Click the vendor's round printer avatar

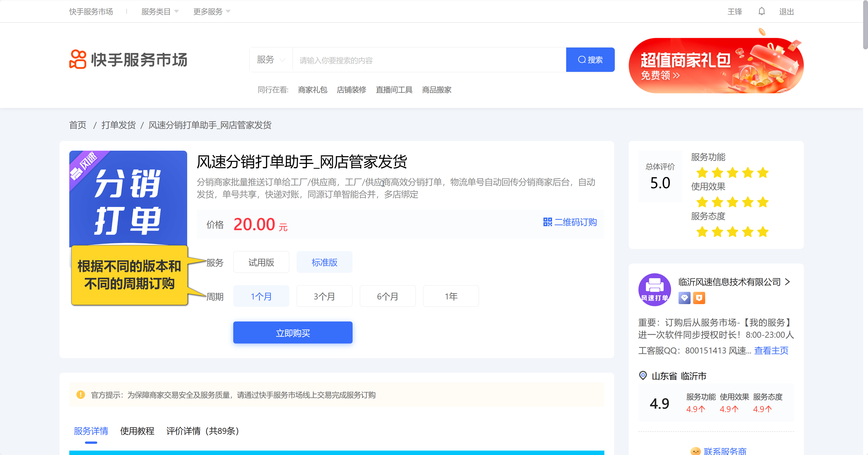pyautogui.click(x=654, y=290)
